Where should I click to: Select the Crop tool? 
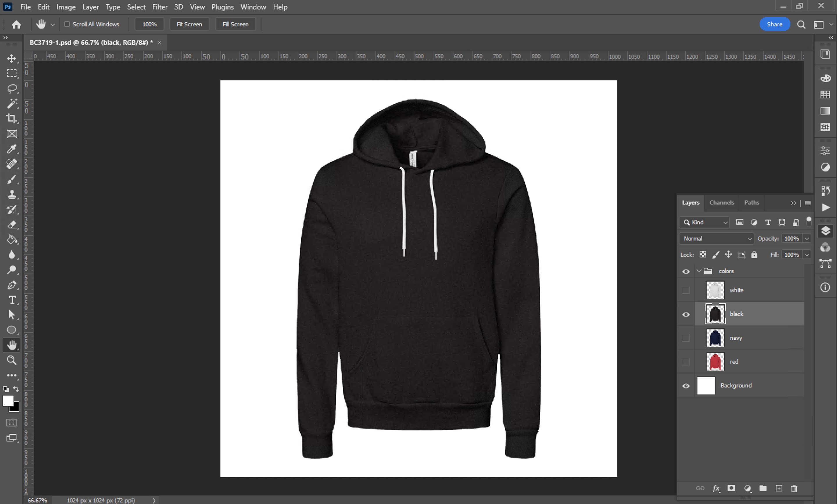[x=12, y=118]
